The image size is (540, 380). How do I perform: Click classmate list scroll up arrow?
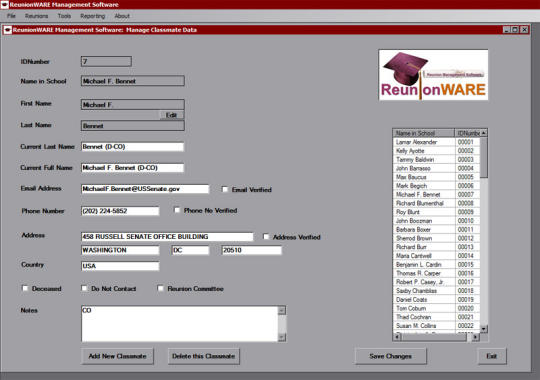point(484,133)
